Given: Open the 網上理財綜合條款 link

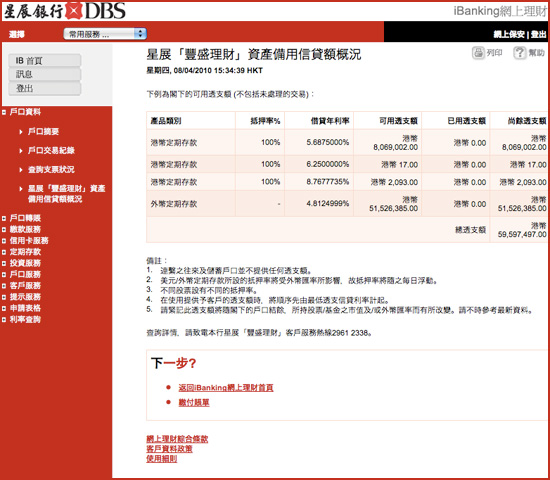Looking at the screenshot, I should (177, 439).
